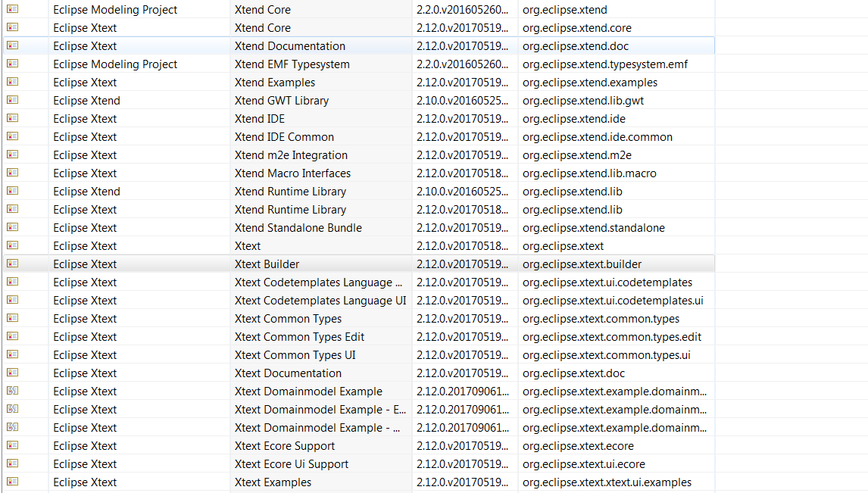This screenshot has height=493, width=868.
Task: Select the ID "org.eclipse.xtend.ide.common"
Action: click(598, 138)
